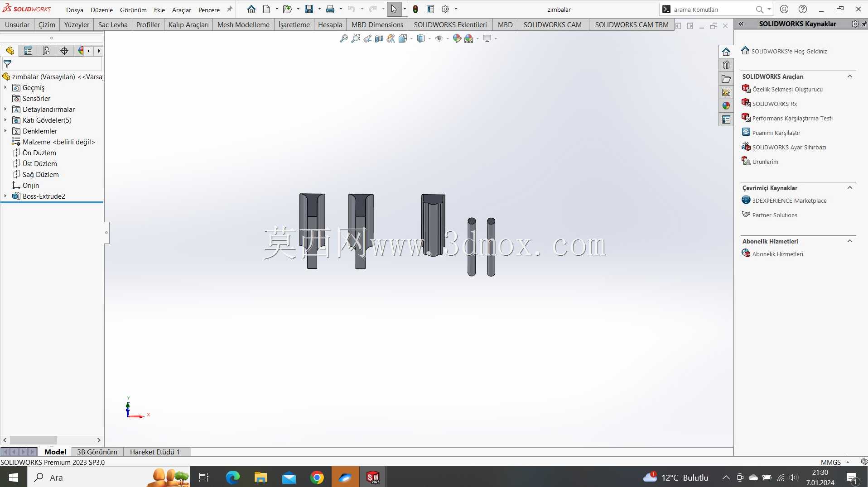Screen dimensions: 868x487
Task: Collapse the SOLIDWORKS Araçları section
Action: click(850, 76)
